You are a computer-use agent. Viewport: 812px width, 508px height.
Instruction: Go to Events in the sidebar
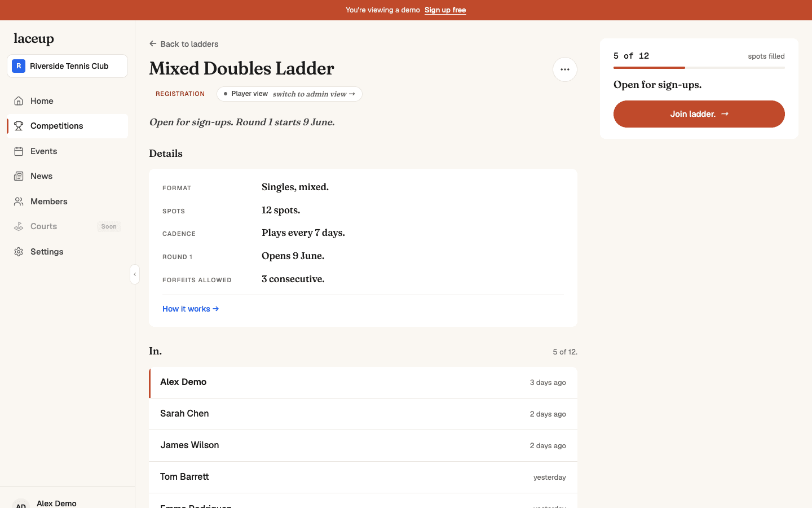(67, 151)
